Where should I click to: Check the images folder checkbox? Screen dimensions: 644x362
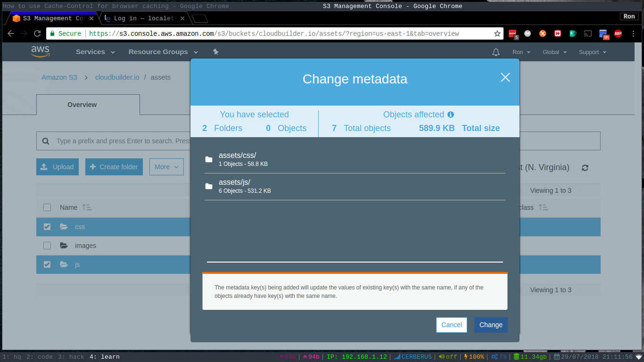pos(47,246)
